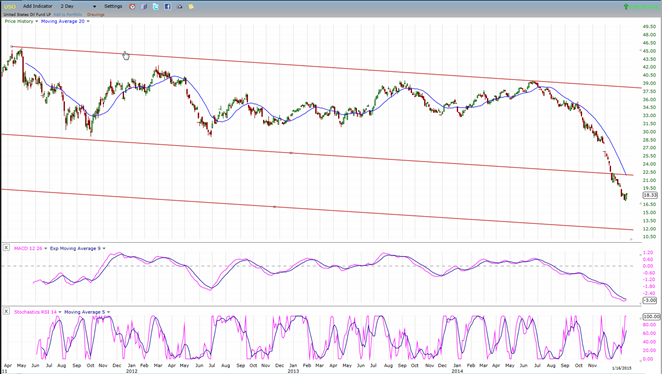Click the 1.20 MACD axis label
Viewport: 662px width, 374px height.
pos(648,252)
